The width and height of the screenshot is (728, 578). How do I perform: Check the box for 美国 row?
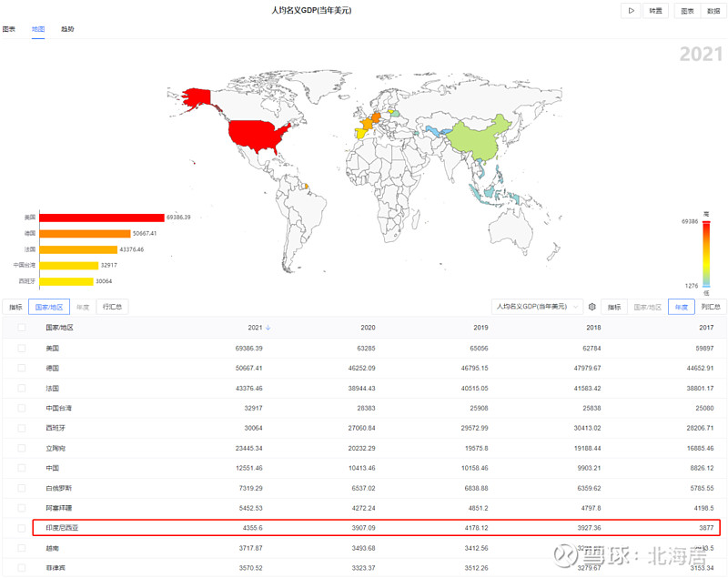21,349
